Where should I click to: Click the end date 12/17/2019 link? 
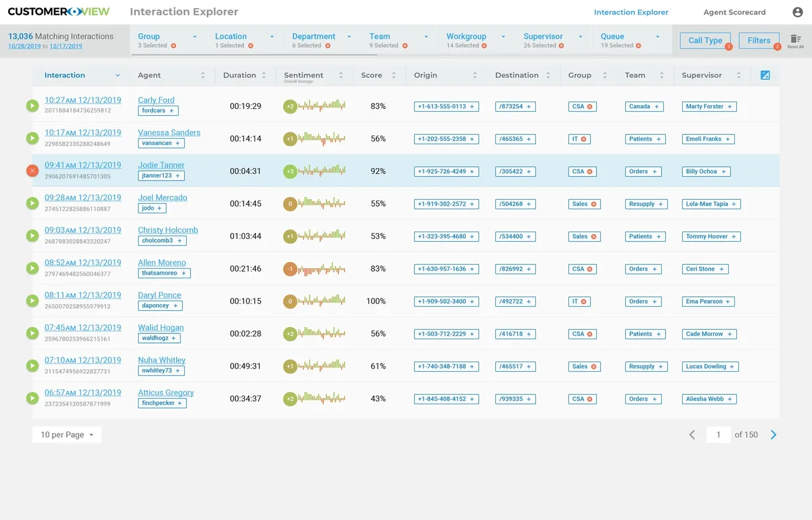point(66,46)
